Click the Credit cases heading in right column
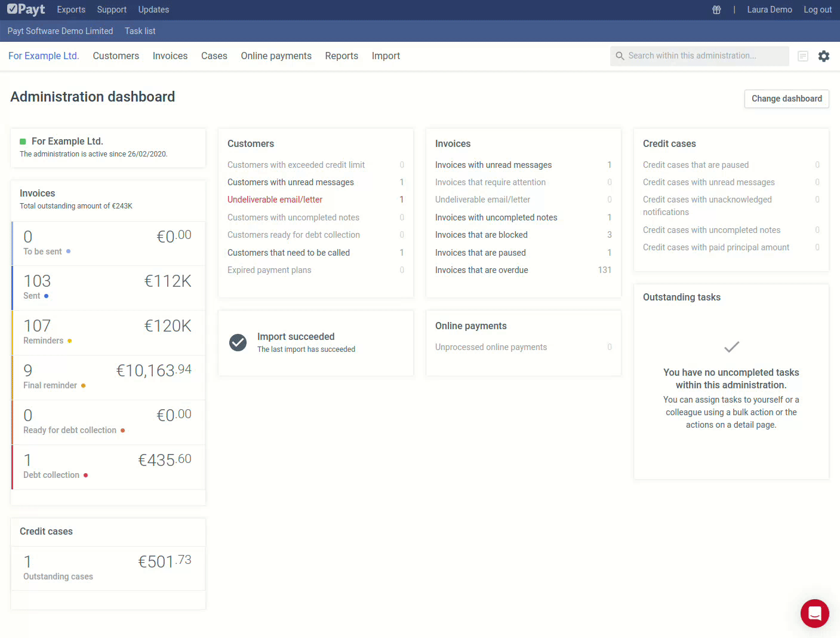The image size is (840, 638). [x=669, y=144]
